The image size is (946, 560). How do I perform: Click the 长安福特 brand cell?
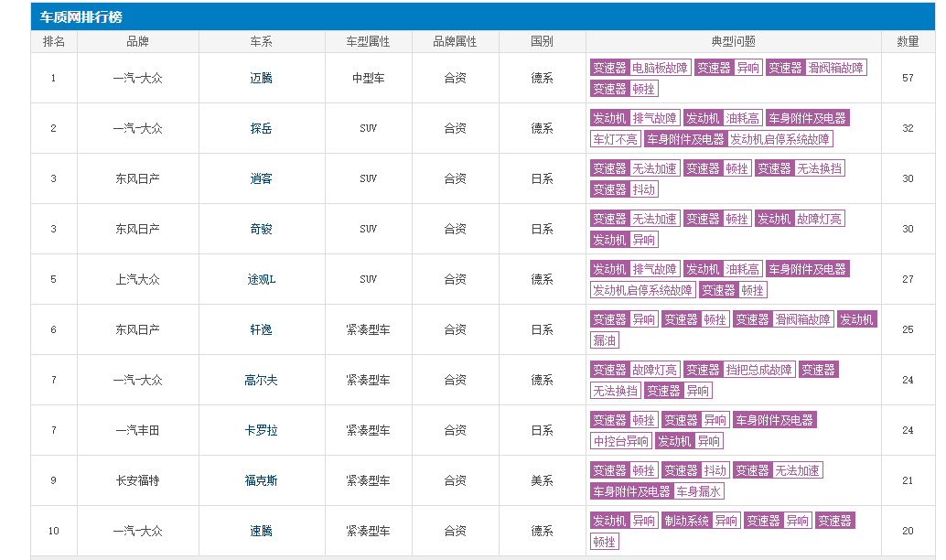click(x=137, y=481)
